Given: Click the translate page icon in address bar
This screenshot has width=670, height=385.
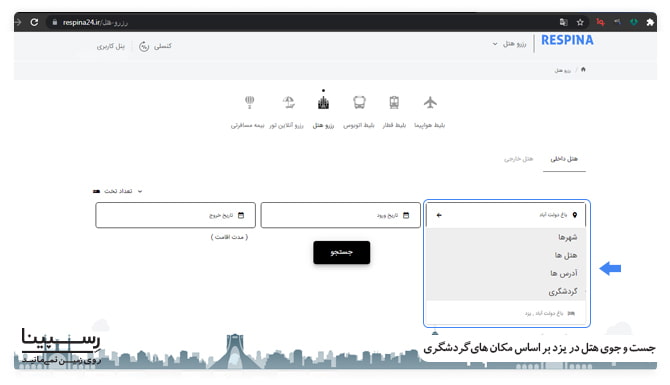Looking at the screenshot, I should 564,22.
